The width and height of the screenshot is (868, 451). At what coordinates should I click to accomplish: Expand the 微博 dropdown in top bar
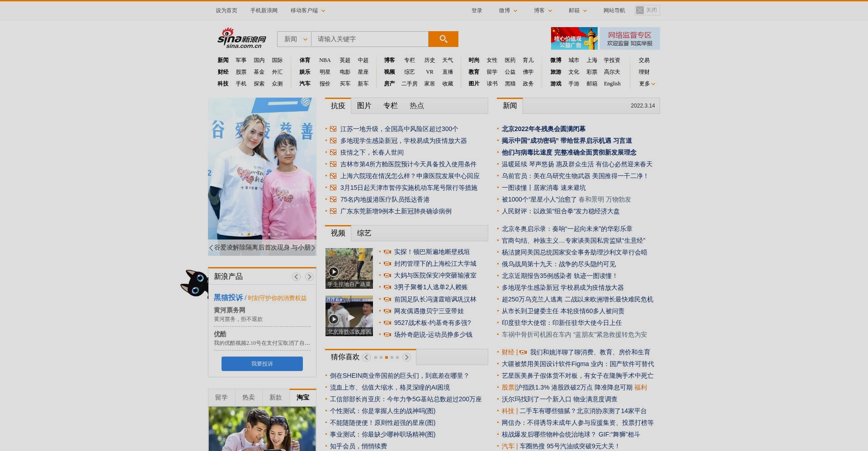pos(508,10)
